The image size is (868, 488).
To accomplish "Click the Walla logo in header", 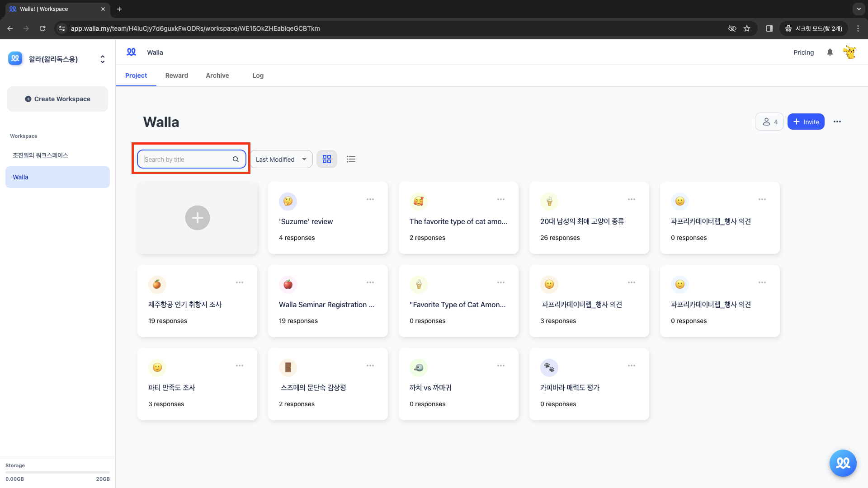I will (x=131, y=52).
